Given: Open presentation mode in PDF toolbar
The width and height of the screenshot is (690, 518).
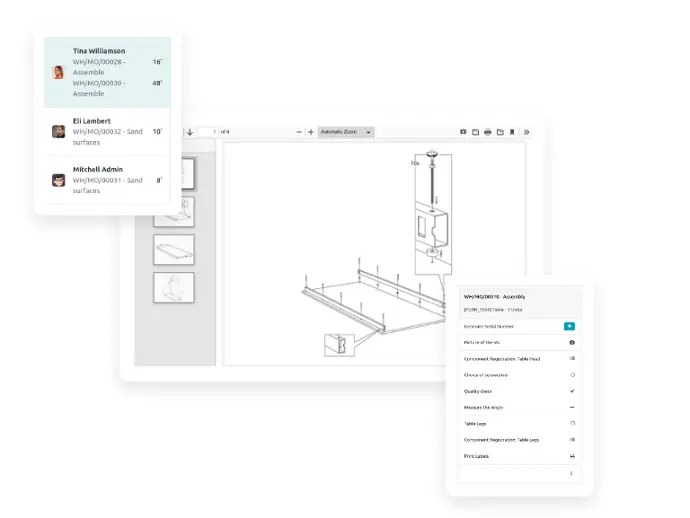Looking at the screenshot, I should point(462,132).
